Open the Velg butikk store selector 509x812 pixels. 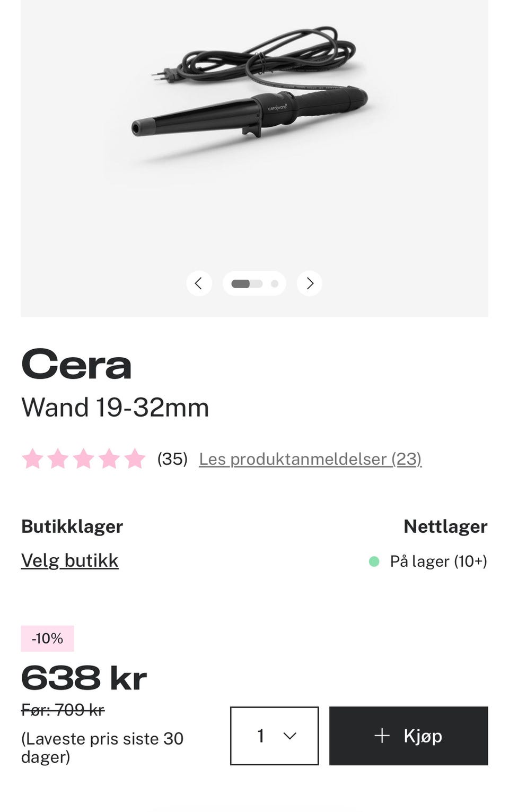point(69,560)
